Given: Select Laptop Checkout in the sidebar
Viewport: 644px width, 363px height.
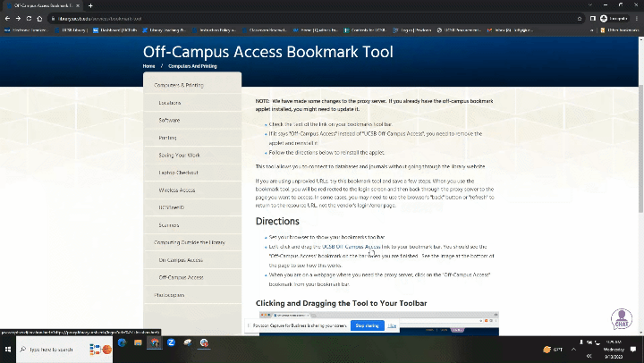Looking at the screenshot, I should point(178,172).
